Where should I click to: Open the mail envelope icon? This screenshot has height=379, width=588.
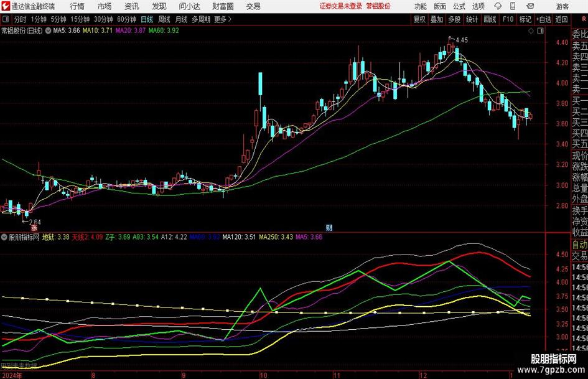tap(530, 6)
